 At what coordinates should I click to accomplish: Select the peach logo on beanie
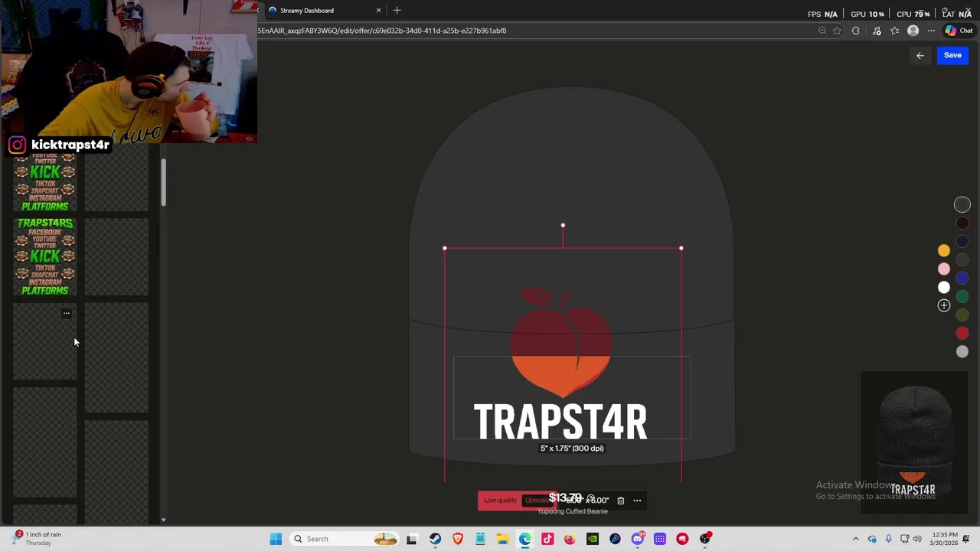[561, 342]
